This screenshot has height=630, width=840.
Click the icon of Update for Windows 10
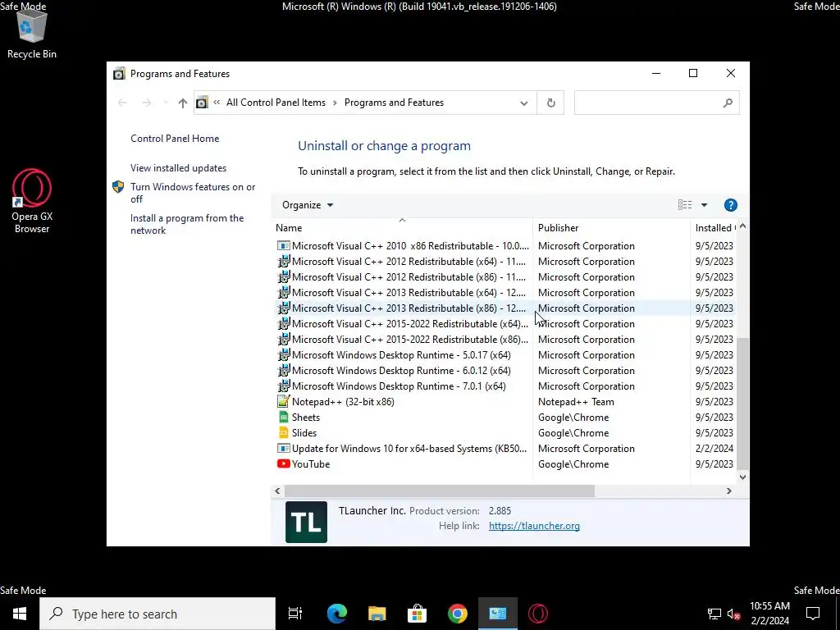(x=283, y=449)
